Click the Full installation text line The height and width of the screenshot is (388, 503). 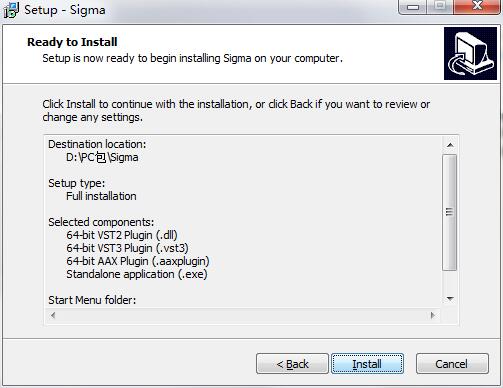[101, 196]
